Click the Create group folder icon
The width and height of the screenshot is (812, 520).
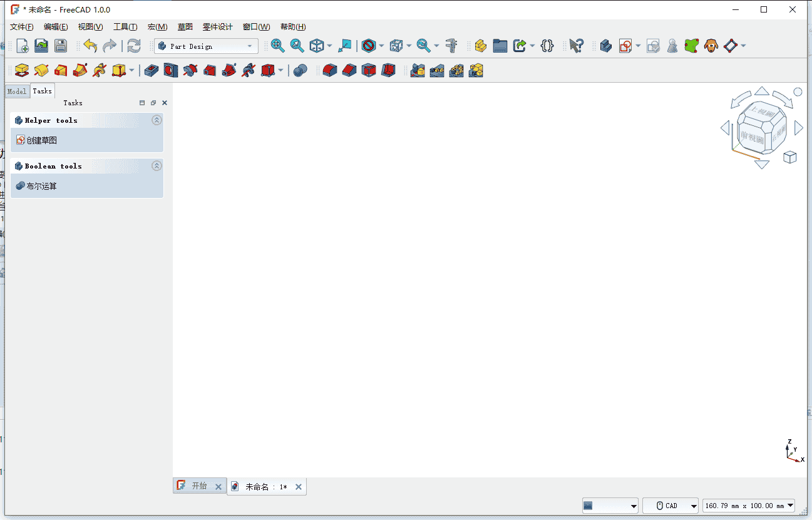point(500,46)
